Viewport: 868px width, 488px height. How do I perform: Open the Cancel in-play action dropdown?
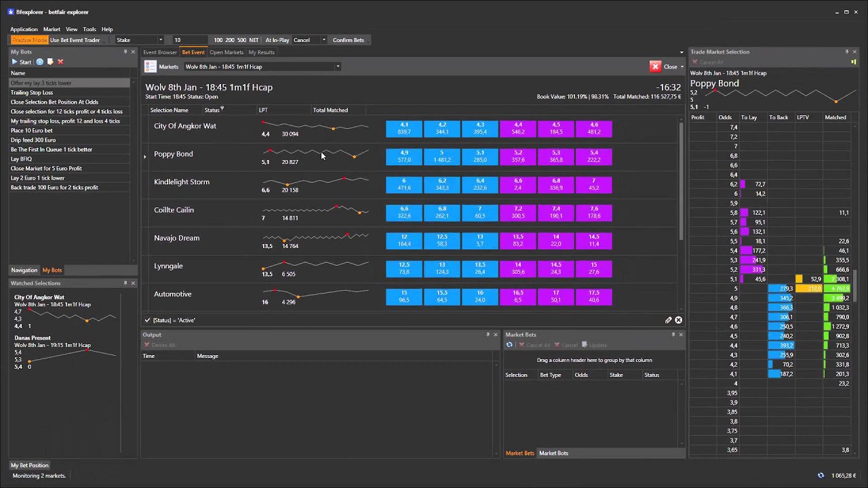323,40
